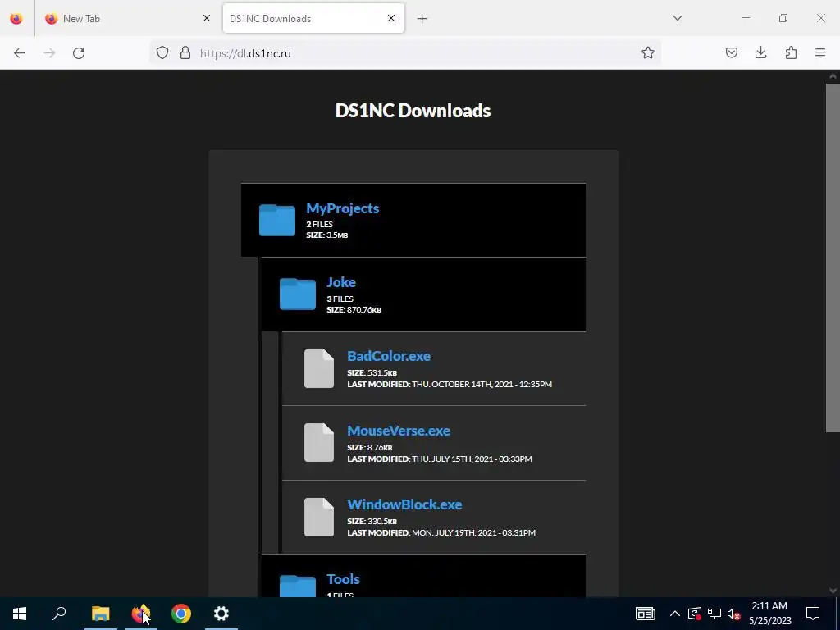
Task: Click the BadColor.exe file icon
Action: coord(319,368)
